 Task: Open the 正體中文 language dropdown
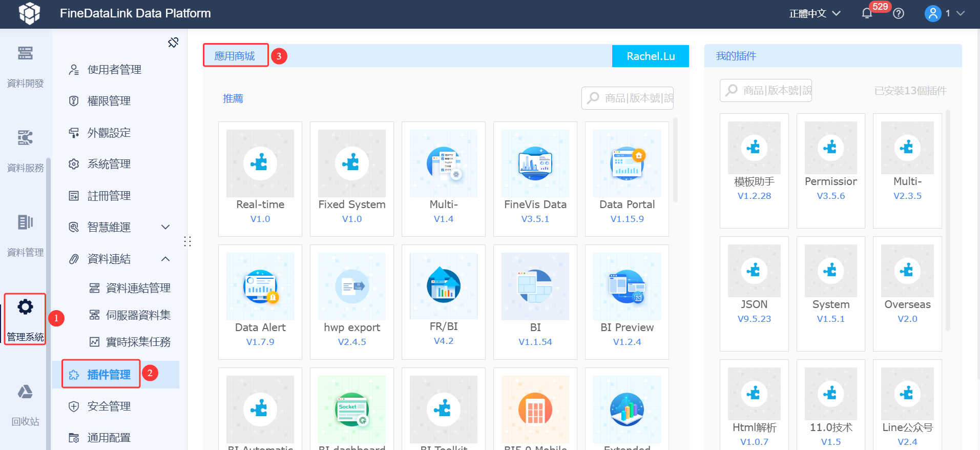pyautogui.click(x=815, y=13)
